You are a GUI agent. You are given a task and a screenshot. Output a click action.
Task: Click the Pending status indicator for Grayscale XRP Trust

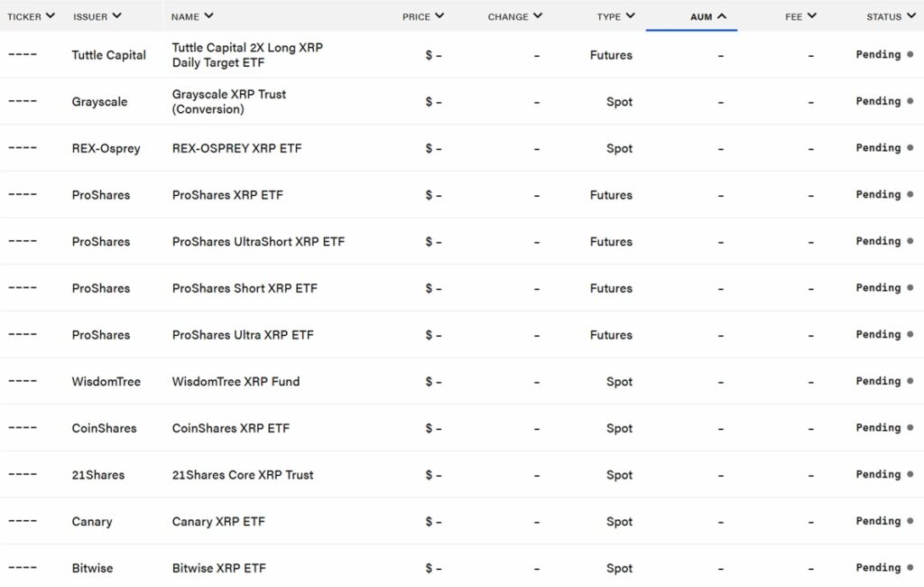(912, 101)
